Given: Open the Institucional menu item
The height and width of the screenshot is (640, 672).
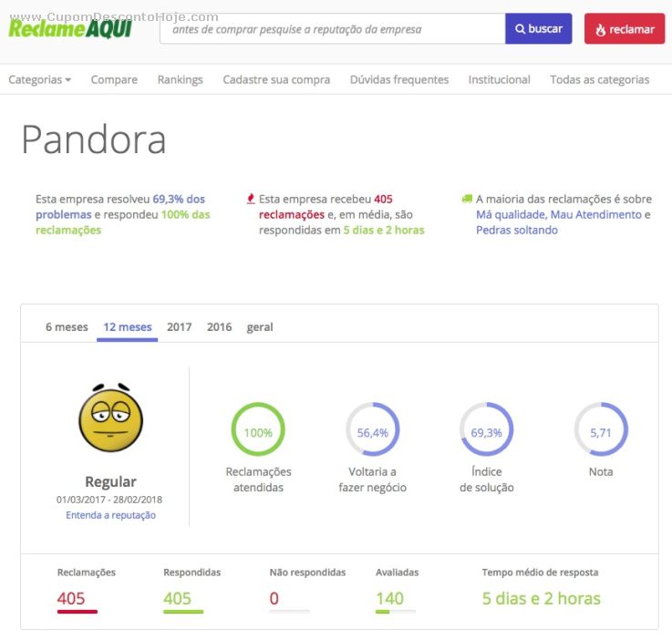Looking at the screenshot, I should [x=500, y=79].
